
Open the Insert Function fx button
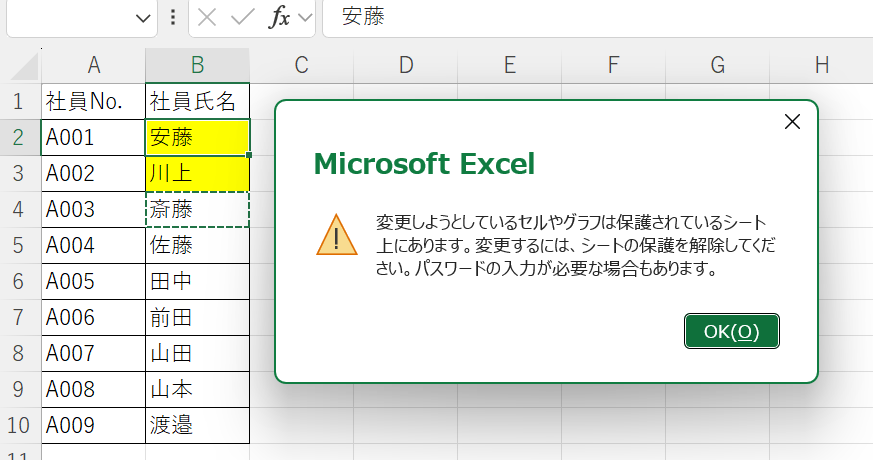(279, 18)
